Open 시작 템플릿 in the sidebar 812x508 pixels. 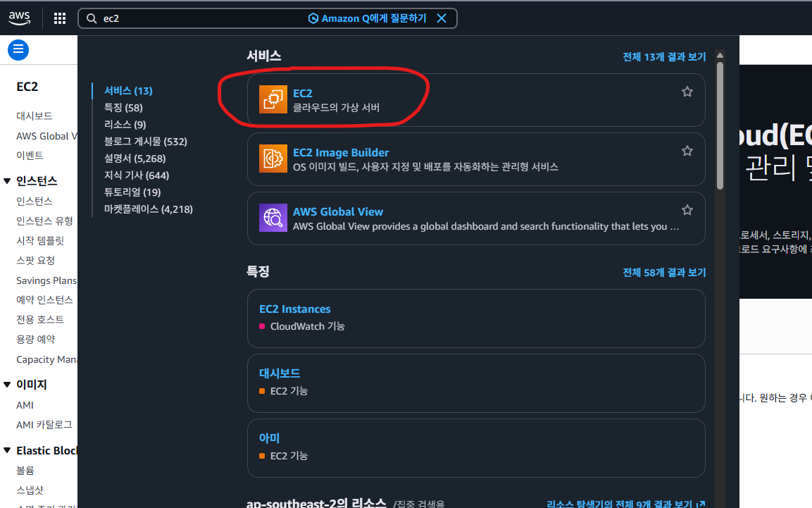point(40,241)
